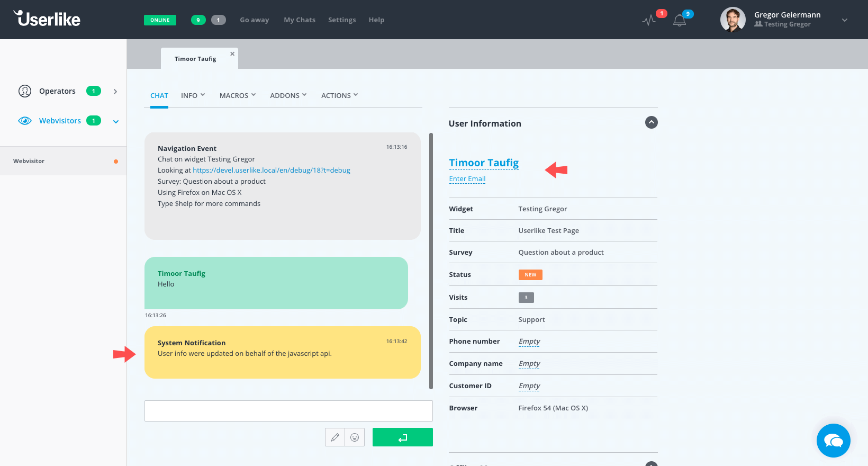Open the ACTIONS dropdown menu

pyautogui.click(x=339, y=95)
